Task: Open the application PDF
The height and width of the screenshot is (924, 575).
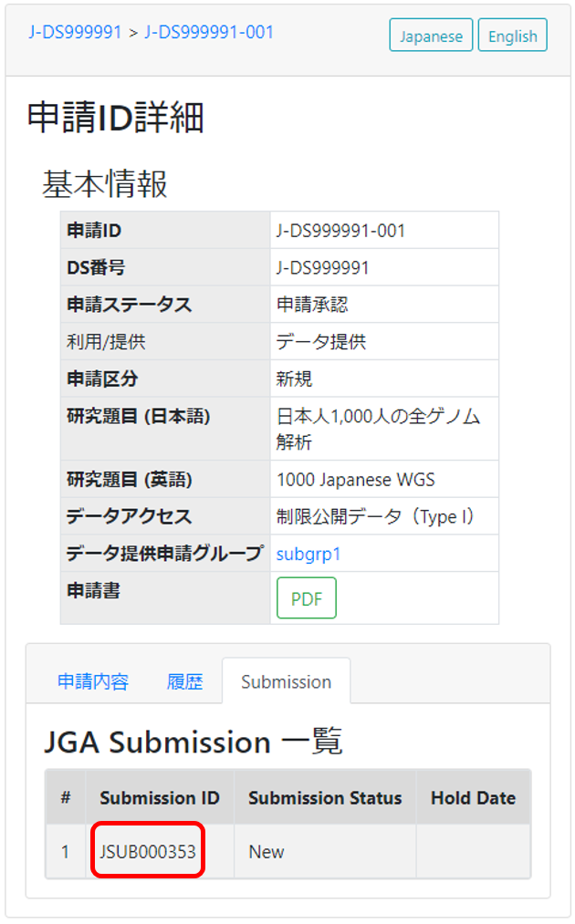Action: tap(307, 598)
